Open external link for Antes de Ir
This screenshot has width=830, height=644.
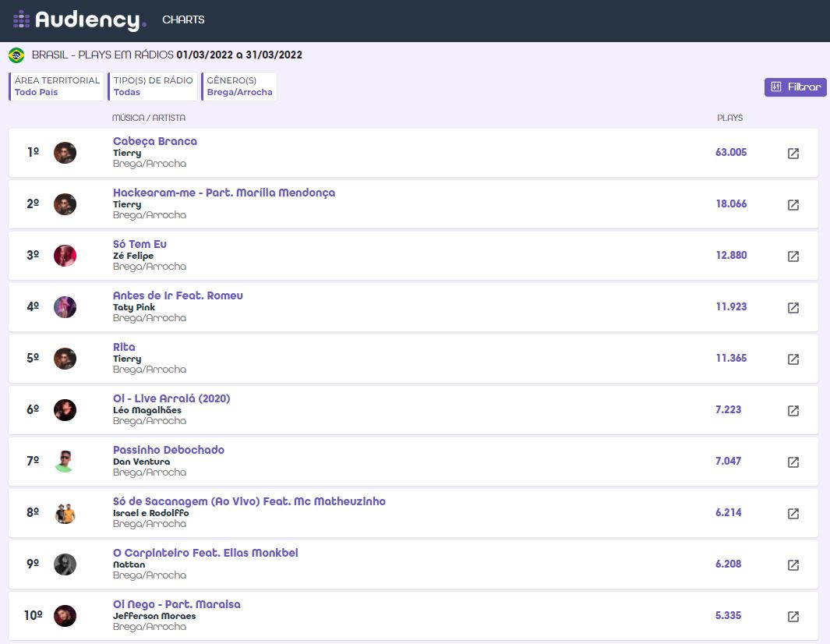(x=793, y=308)
